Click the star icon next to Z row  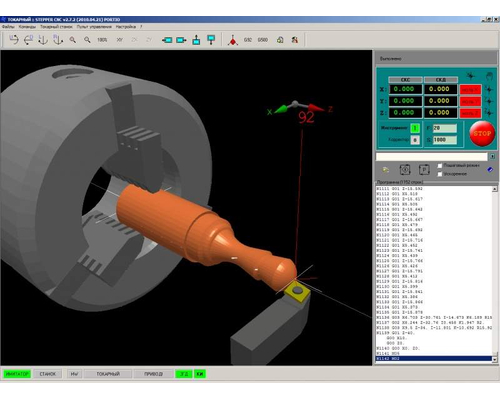[x=489, y=113]
